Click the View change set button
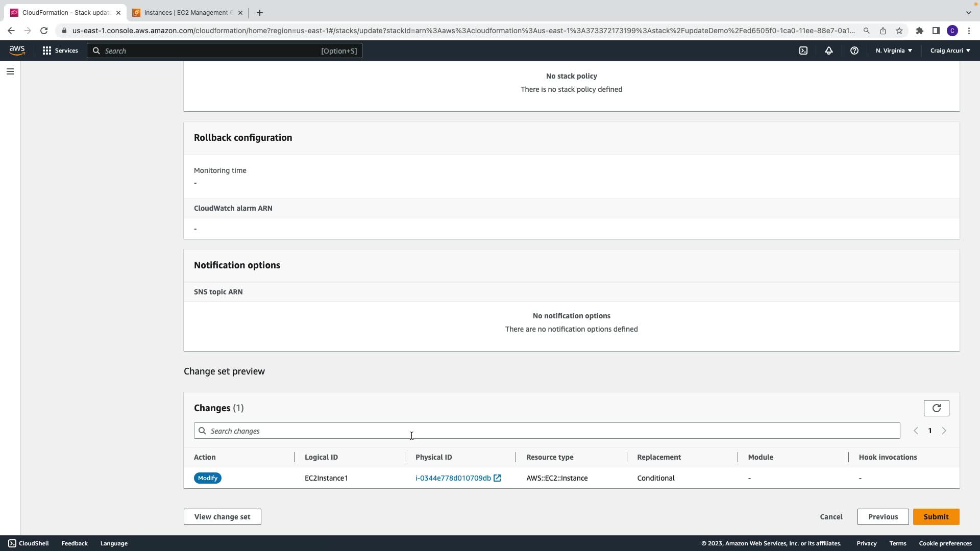The width and height of the screenshot is (980, 551). [x=222, y=517]
